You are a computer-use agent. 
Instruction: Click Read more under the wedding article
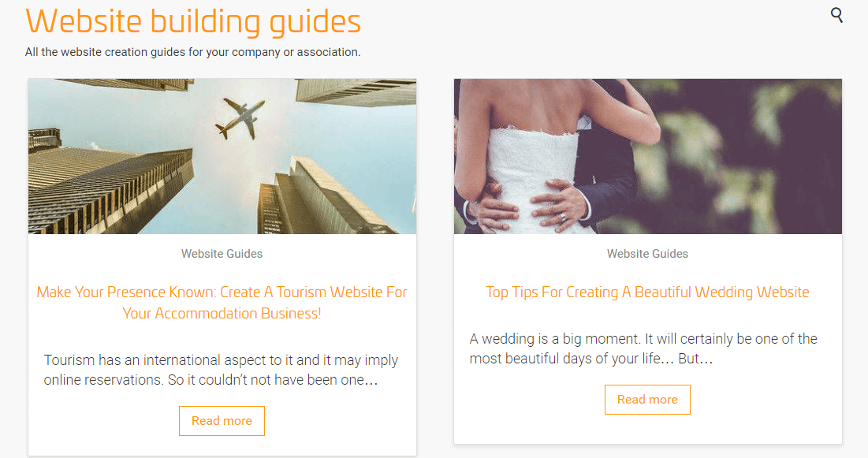tap(648, 400)
